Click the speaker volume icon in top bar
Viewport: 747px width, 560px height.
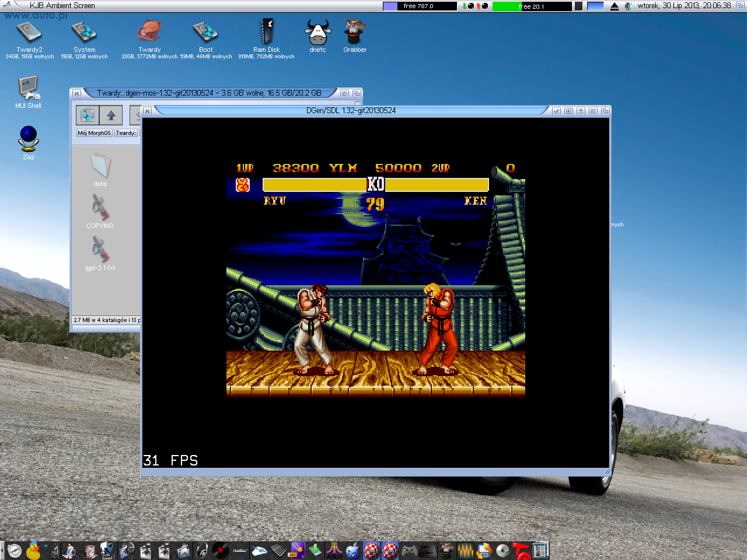click(629, 6)
